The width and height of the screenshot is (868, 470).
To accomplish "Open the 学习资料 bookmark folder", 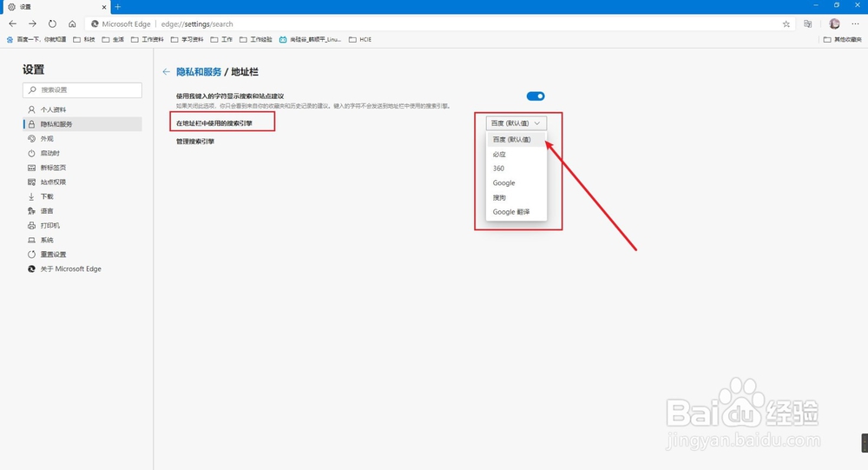I will click(x=187, y=39).
